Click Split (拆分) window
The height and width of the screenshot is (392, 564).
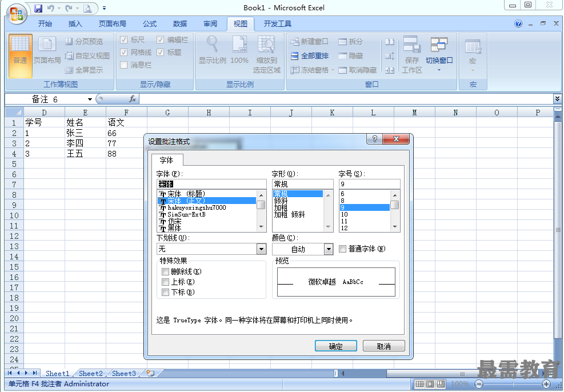coord(350,41)
